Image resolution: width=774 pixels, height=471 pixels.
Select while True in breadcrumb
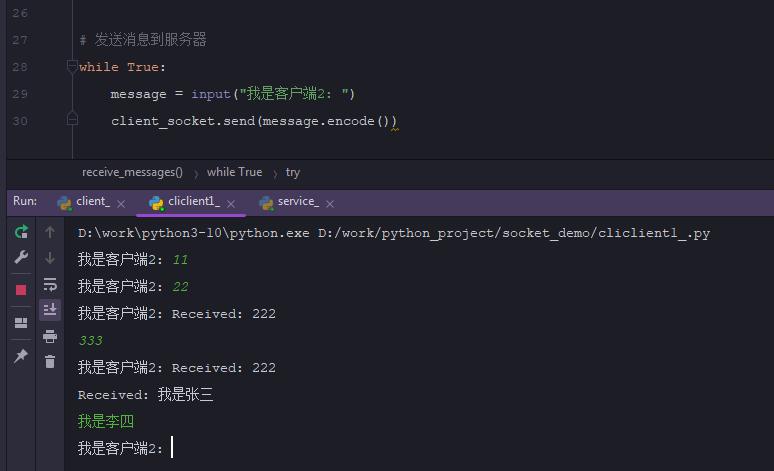(x=234, y=172)
